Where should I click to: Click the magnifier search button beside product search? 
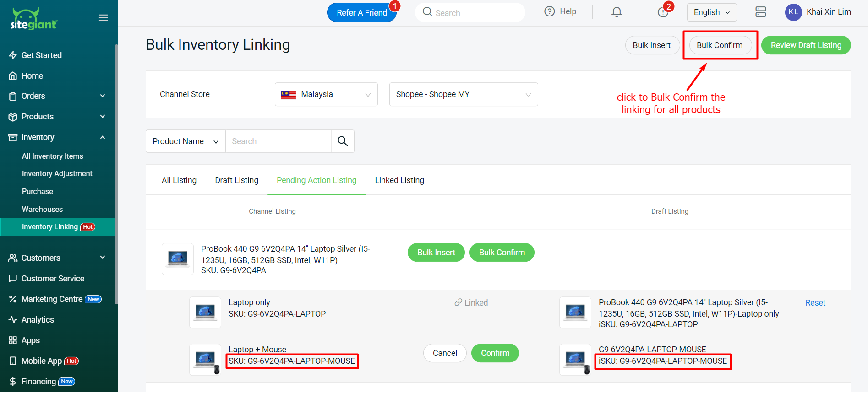(343, 141)
